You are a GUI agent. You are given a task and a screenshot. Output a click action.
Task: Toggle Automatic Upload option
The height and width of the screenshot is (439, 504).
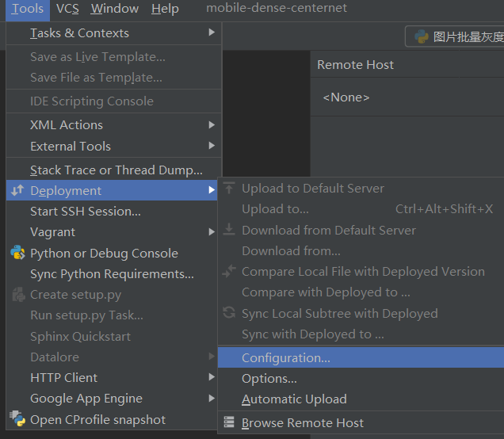pyautogui.click(x=294, y=399)
